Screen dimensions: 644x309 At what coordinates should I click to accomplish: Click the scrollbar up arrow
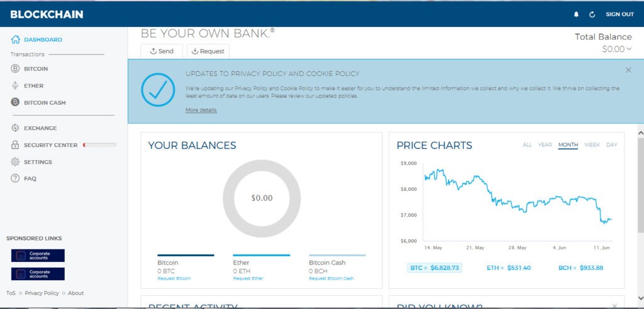tap(640, 133)
